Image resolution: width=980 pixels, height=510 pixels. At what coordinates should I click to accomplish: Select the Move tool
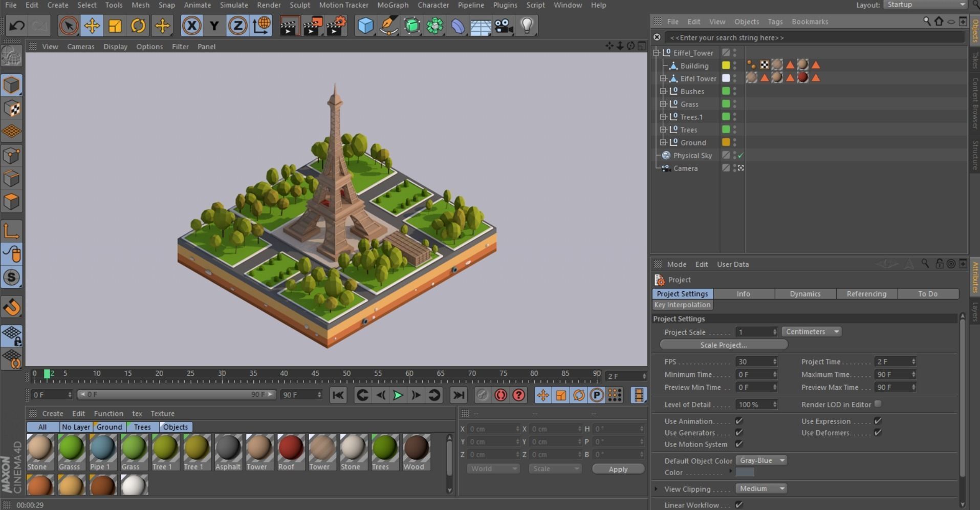(92, 25)
